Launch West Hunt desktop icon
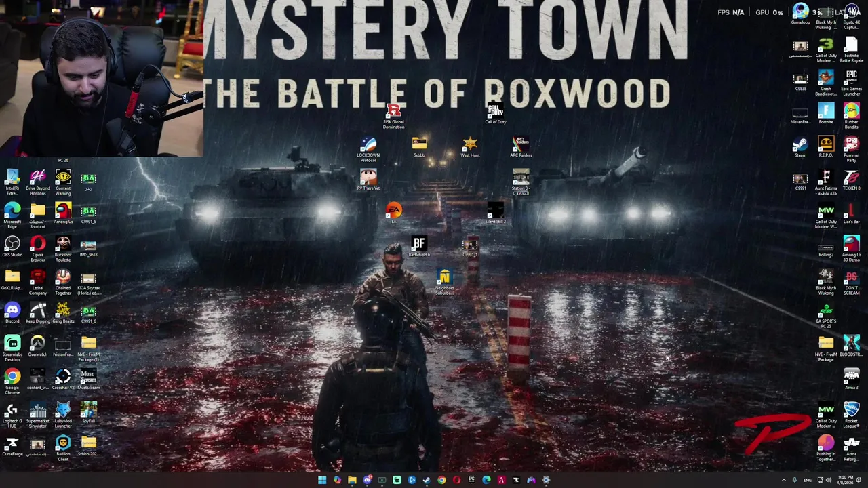Screen dimensions: 868x488 (x=470, y=147)
